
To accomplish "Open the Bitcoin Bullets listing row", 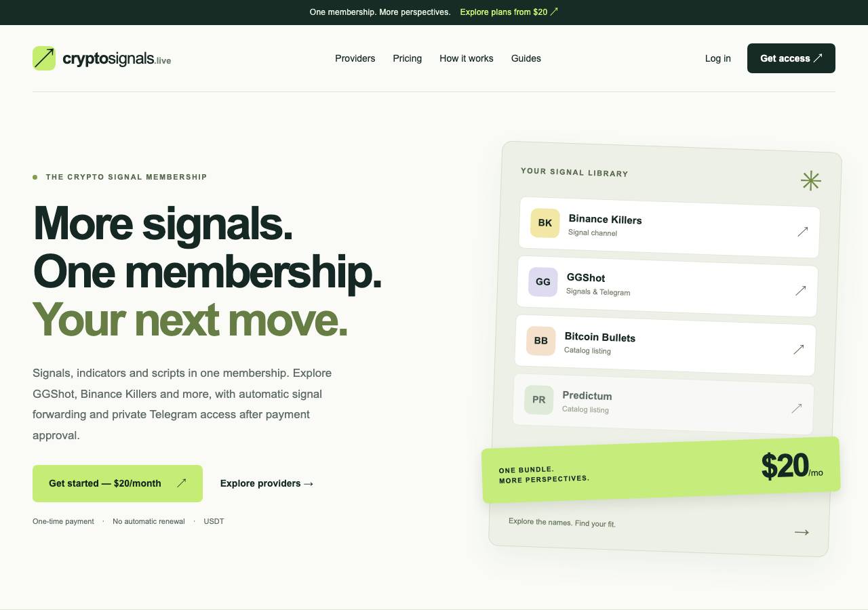I will tap(665, 345).
